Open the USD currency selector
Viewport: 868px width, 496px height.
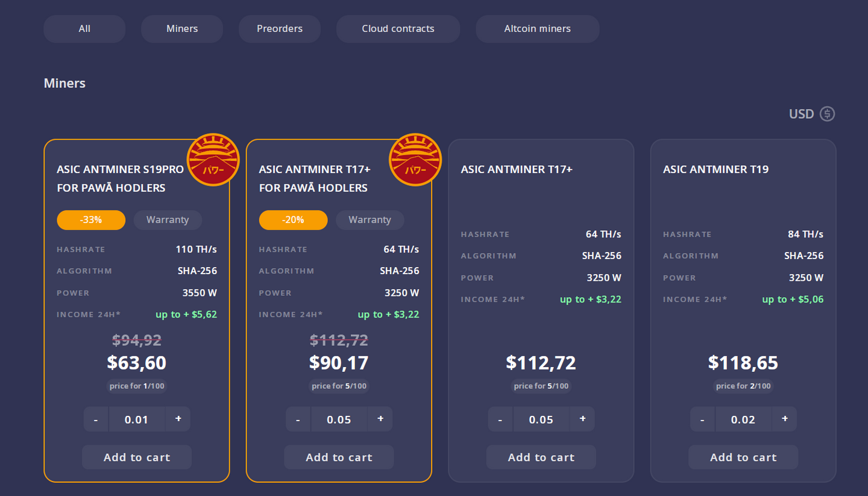[800, 114]
